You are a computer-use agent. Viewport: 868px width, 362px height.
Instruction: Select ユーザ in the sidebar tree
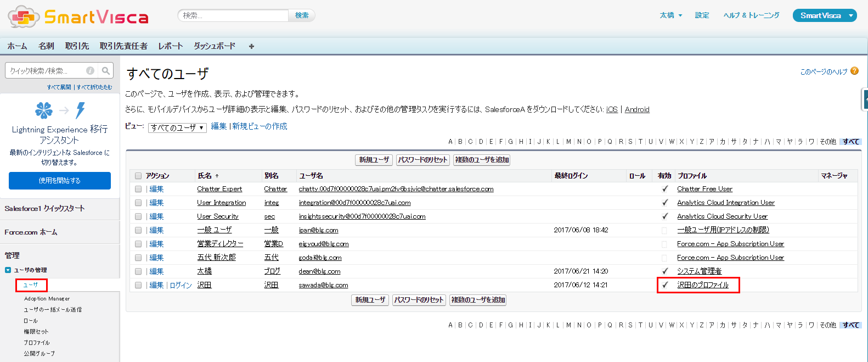click(31, 285)
